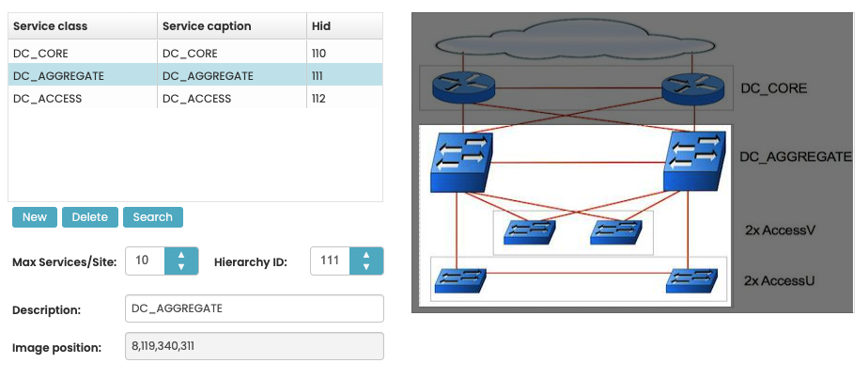Select the DC_ACCESS table row
868x379 pixels.
click(194, 98)
